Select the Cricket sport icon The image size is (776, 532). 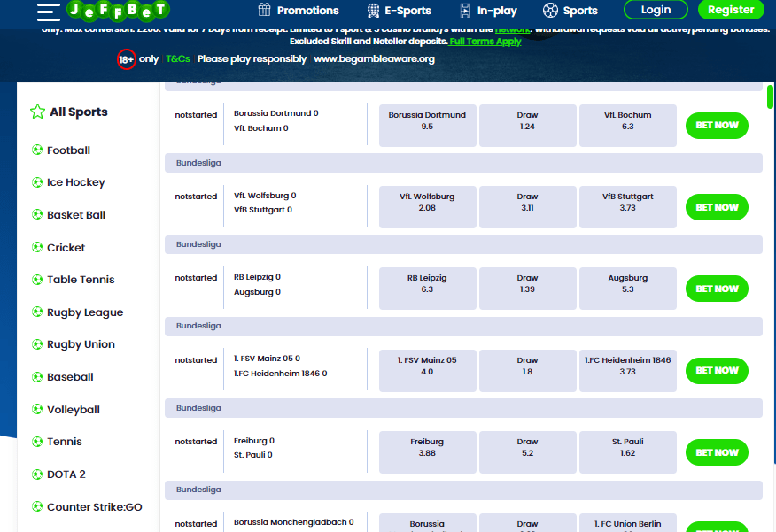[38, 248]
